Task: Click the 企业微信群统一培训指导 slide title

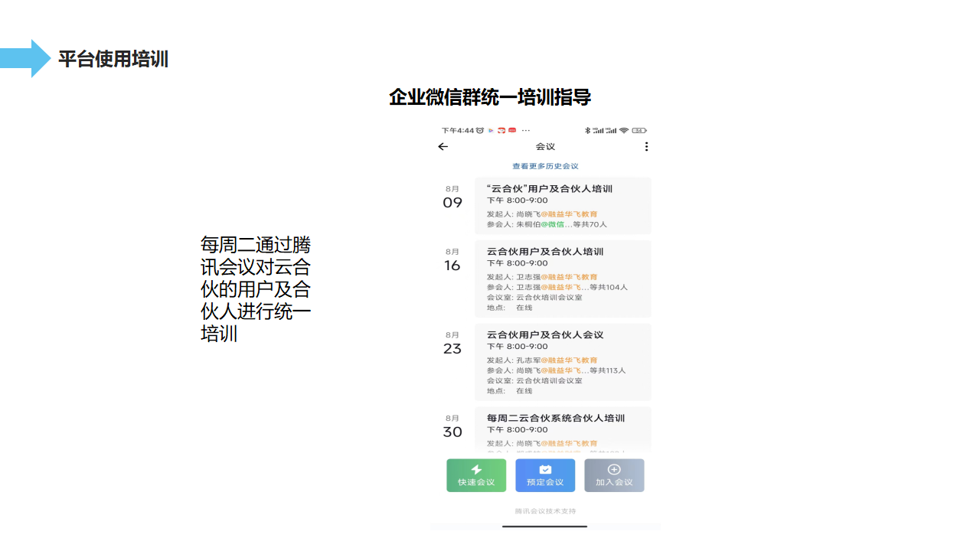Action: pyautogui.click(x=490, y=97)
